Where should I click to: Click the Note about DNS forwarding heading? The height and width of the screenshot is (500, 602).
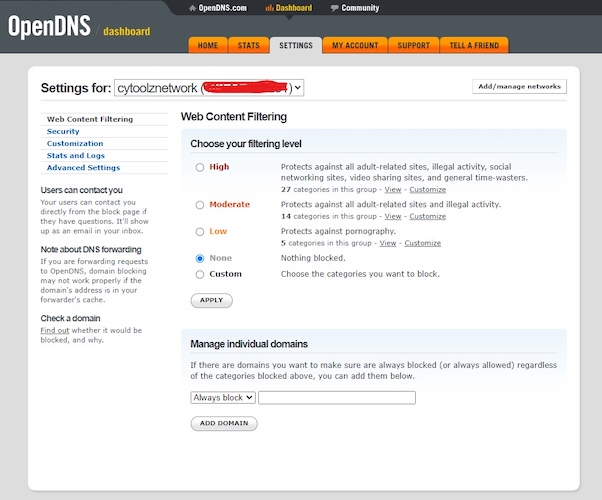(91, 250)
